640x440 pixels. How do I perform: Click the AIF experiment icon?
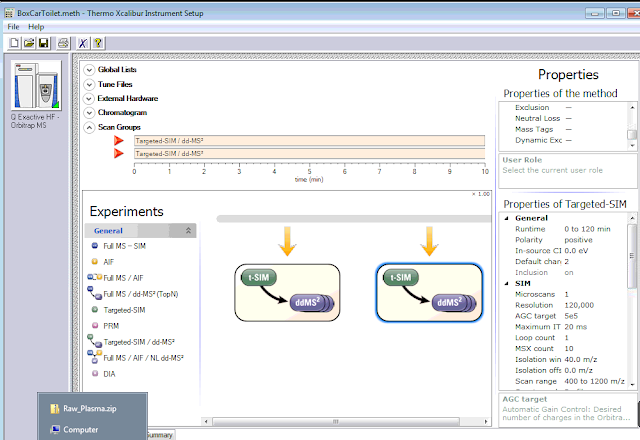[95, 262]
